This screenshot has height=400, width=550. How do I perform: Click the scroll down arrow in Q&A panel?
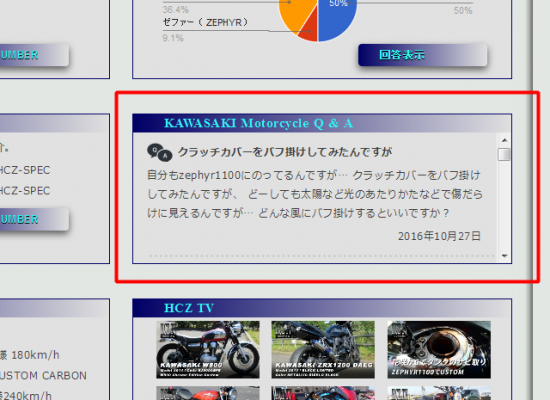point(504,256)
